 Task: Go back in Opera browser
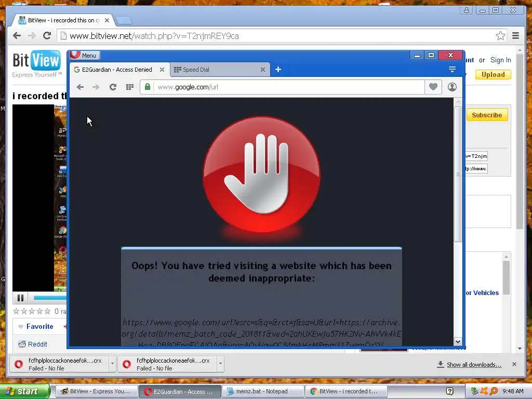[x=80, y=87]
